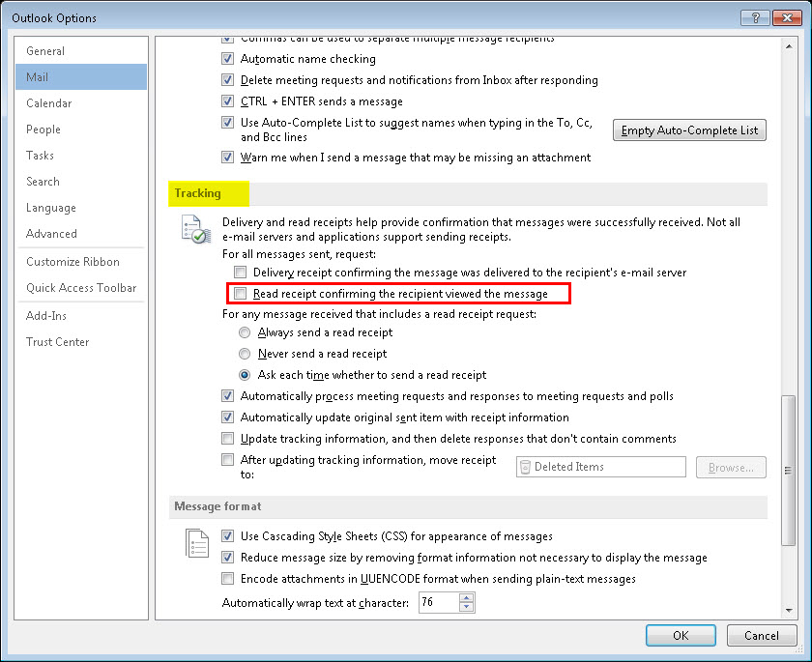Click the Message format section heading
The height and width of the screenshot is (662, 812).
pyautogui.click(x=217, y=506)
